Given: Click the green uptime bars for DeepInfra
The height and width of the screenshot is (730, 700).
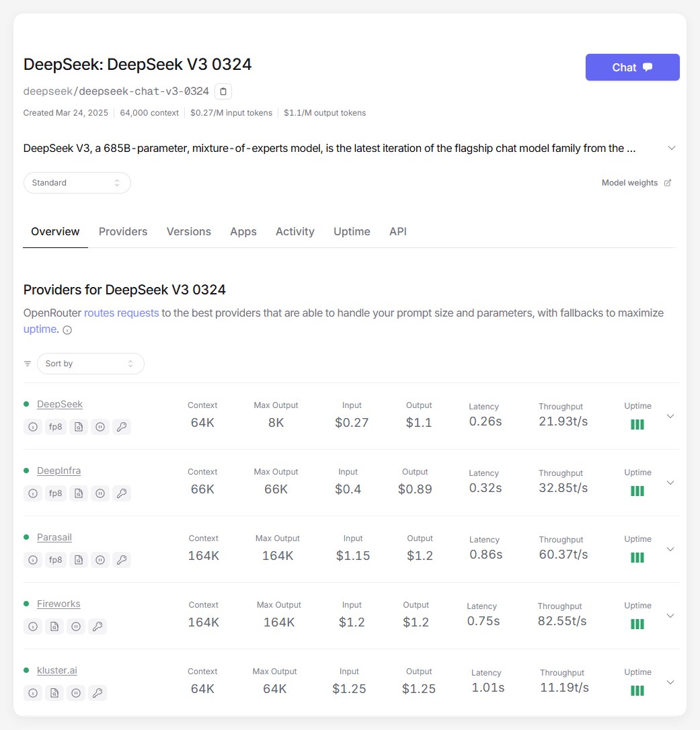Looking at the screenshot, I should point(637,491).
